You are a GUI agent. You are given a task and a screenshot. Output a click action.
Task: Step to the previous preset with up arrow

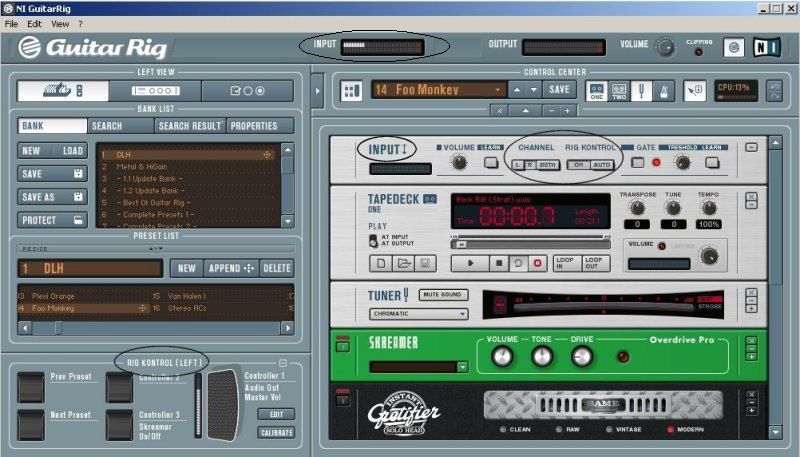point(517,90)
